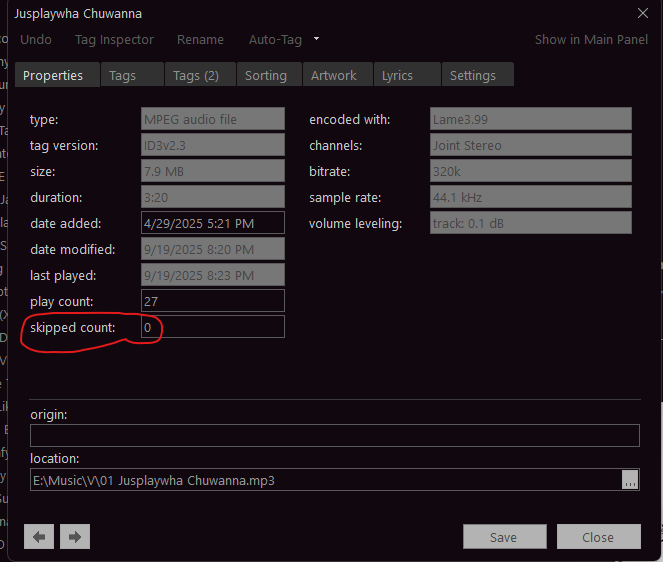This screenshot has width=663, height=562.
Task: Click sample rate value '44.1 kHz'
Action: (531, 197)
